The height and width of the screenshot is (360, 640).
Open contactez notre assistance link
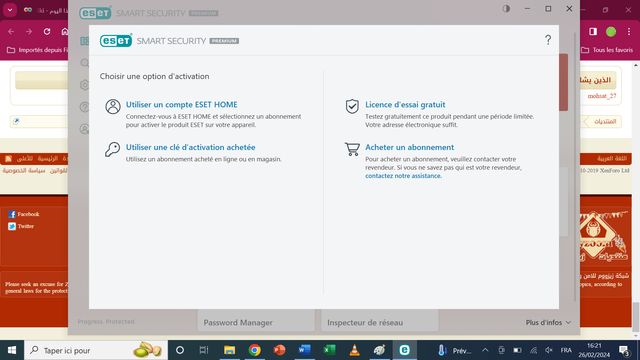point(403,176)
